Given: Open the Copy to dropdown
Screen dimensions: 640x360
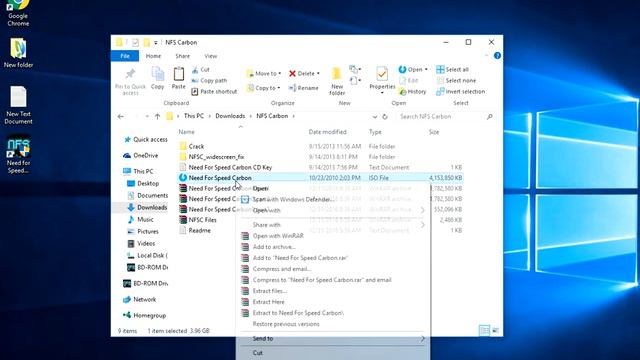Looking at the screenshot, I should [264, 88].
